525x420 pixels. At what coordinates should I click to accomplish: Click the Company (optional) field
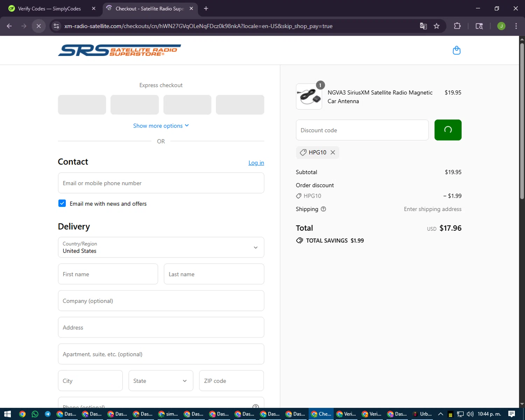[161, 301]
